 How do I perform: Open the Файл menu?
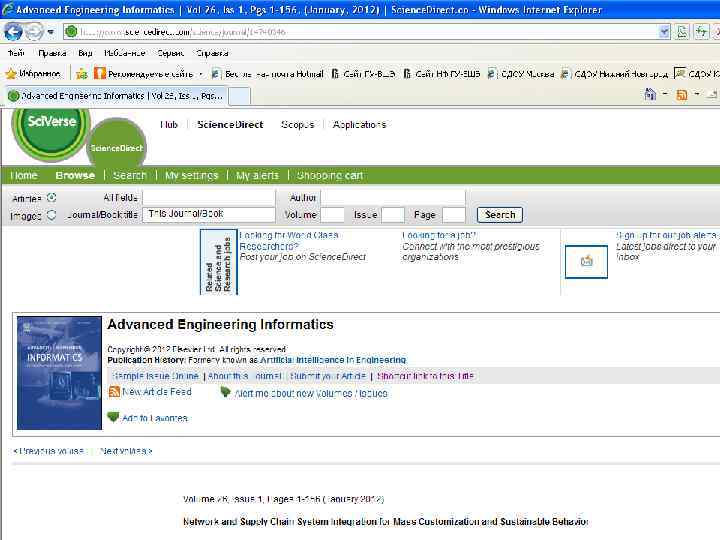coord(16,53)
